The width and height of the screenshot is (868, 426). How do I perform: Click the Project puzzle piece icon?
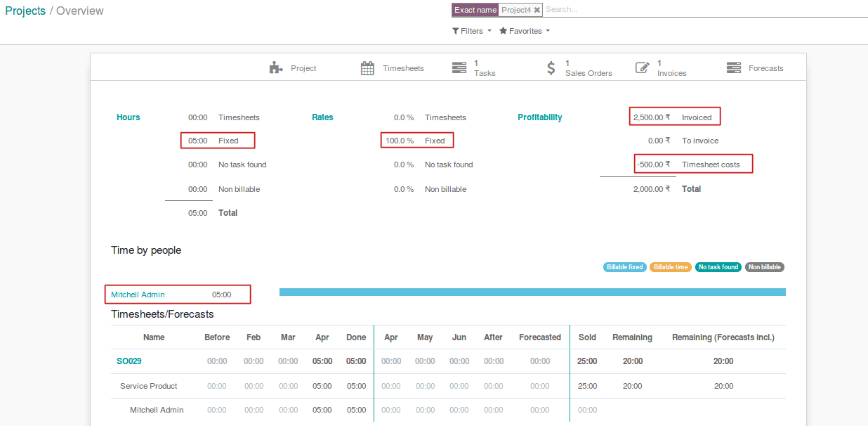(x=276, y=68)
